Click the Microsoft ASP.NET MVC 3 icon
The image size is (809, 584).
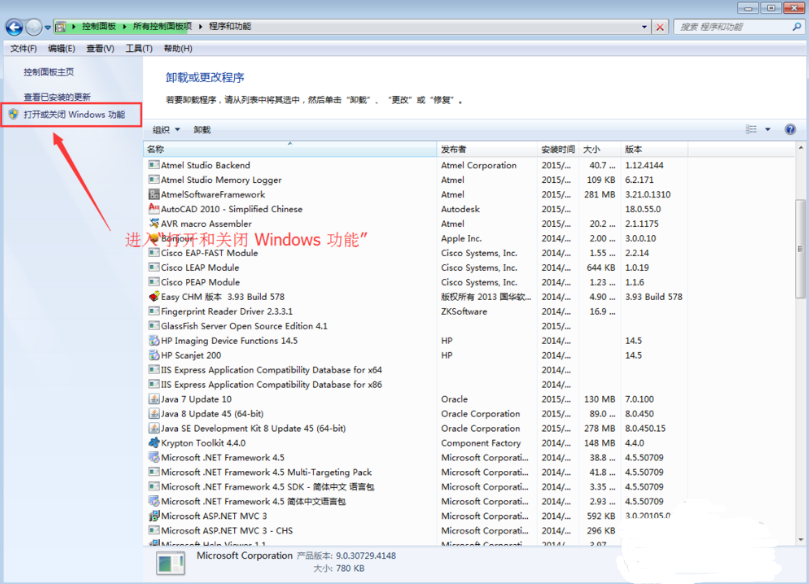pyautogui.click(x=154, y=516)
